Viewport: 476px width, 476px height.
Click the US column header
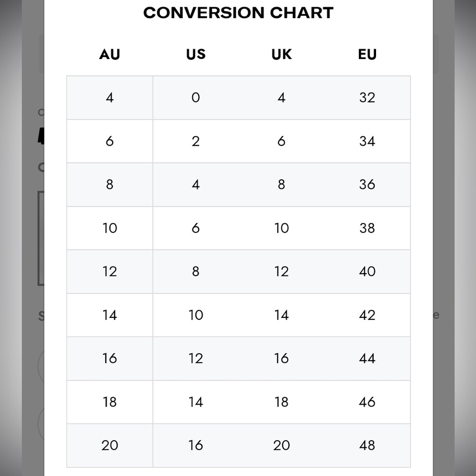point(196,54)
